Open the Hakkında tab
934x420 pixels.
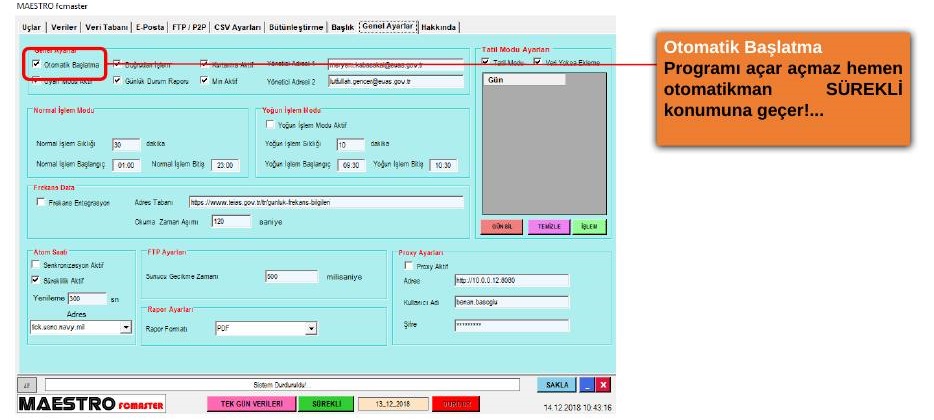(x=439, y=27)
